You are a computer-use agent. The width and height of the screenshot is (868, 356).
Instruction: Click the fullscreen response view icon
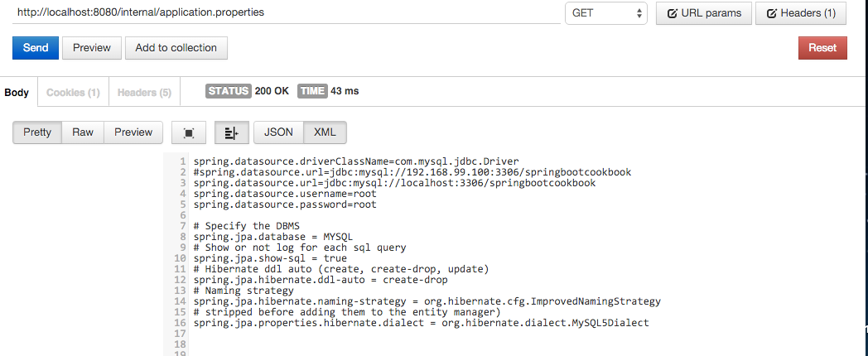189,132
